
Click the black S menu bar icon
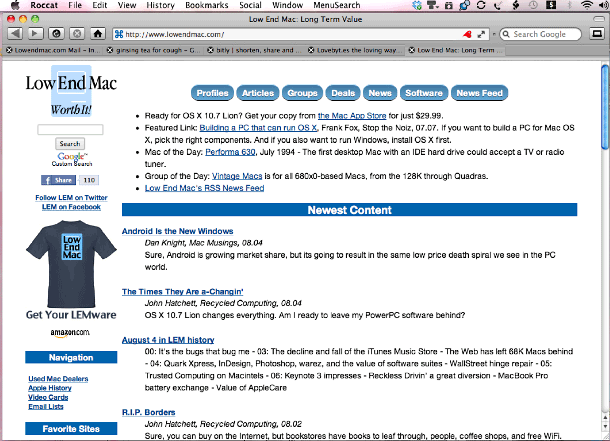551,5
